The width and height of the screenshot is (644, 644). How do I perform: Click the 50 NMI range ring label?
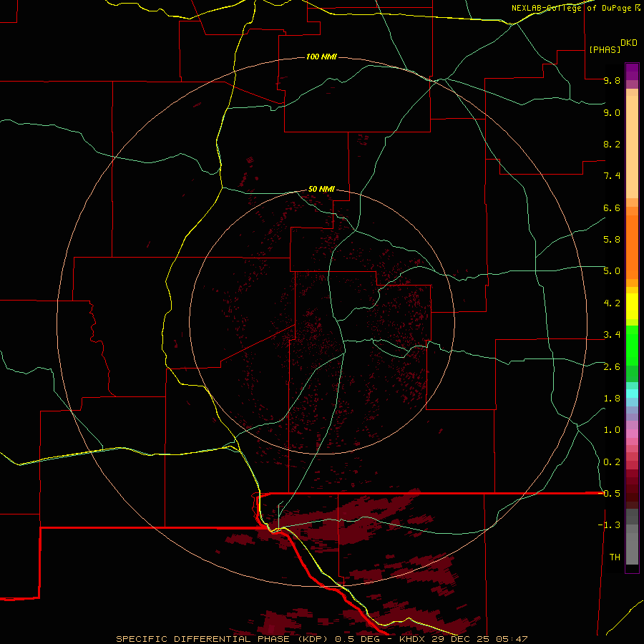coord(321,189)
